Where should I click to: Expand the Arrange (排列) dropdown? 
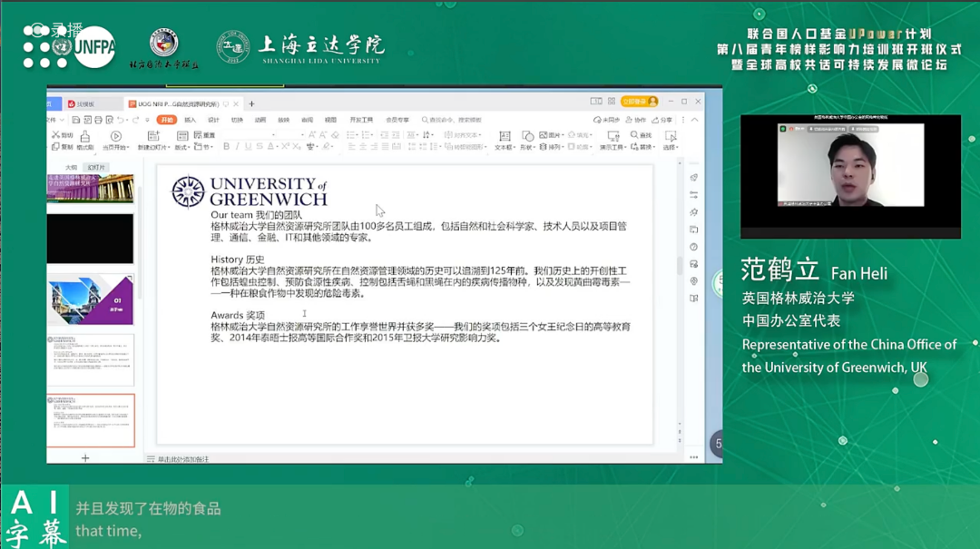(x=552, y=147)
